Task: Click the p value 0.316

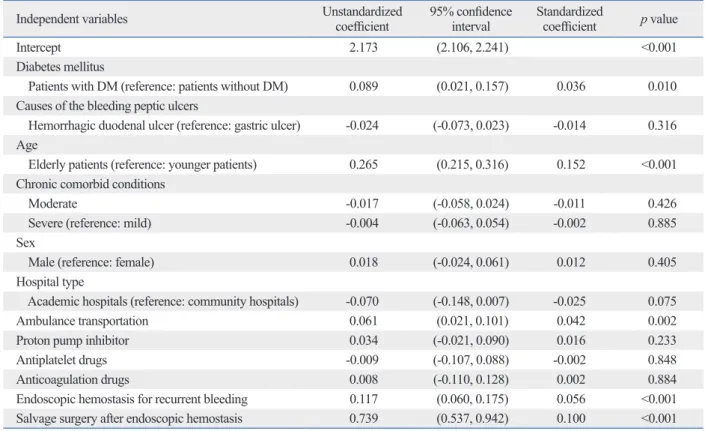Action: (662, 125)
